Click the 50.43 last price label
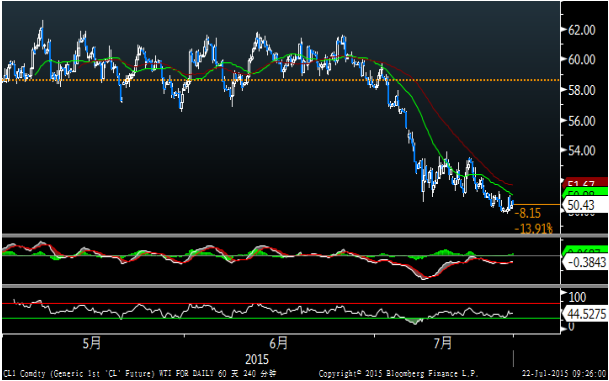Screen dimensions: 609x381 pyautogui.click(x=585, y=205)
